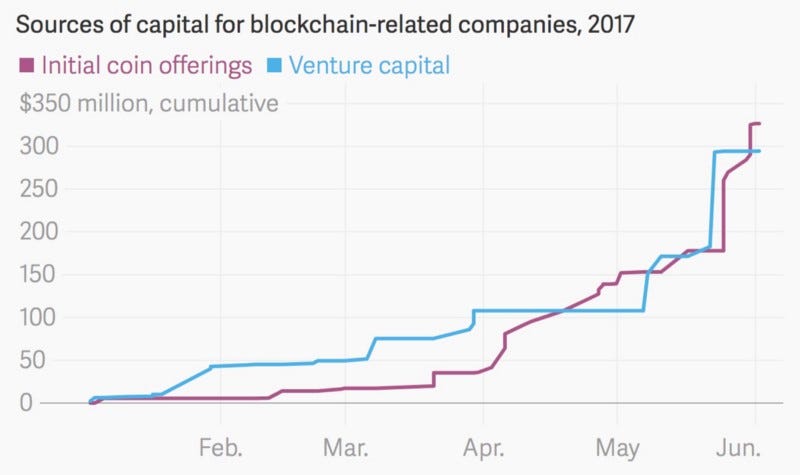Click the $350 million, cumulative axis label
800x475 pixels.
pyautogui.click(x=149, y=104)
